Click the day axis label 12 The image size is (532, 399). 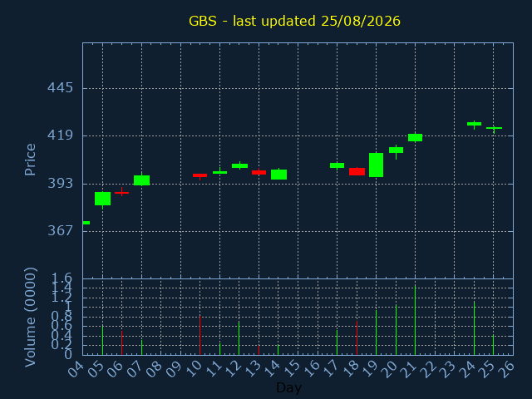(232, 369)
